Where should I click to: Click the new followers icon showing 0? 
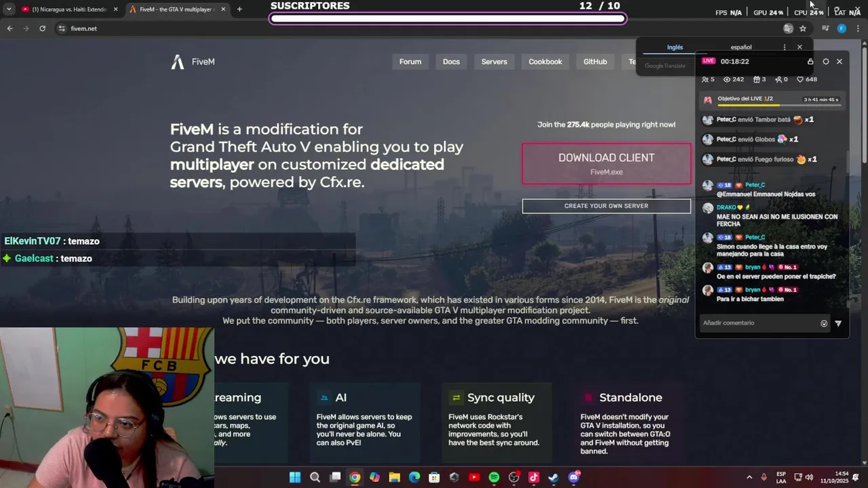click(x=778, y=79)
